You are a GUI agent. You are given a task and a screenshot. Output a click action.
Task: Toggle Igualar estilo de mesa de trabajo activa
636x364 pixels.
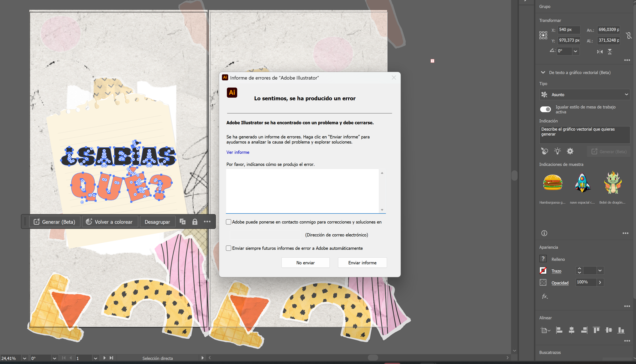pyautogui.click(x=546, y=109)
